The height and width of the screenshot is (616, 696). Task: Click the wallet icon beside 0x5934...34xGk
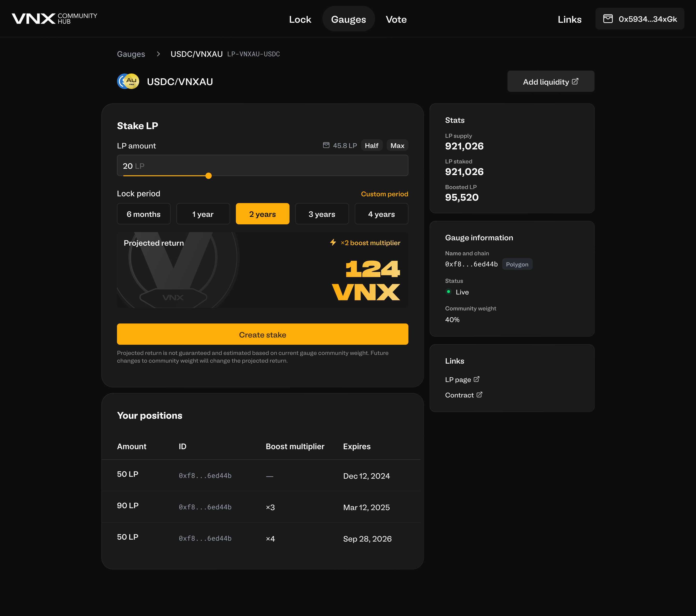click(x=608, y=19)
